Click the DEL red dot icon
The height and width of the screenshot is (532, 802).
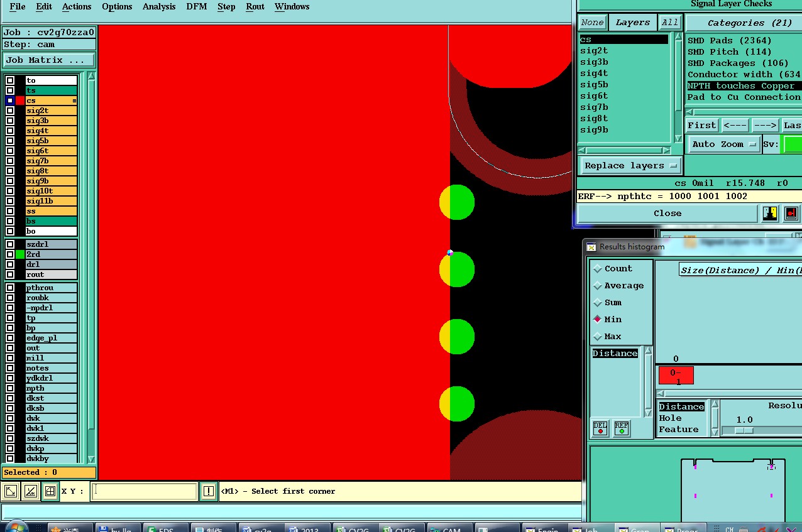point(600,428)
